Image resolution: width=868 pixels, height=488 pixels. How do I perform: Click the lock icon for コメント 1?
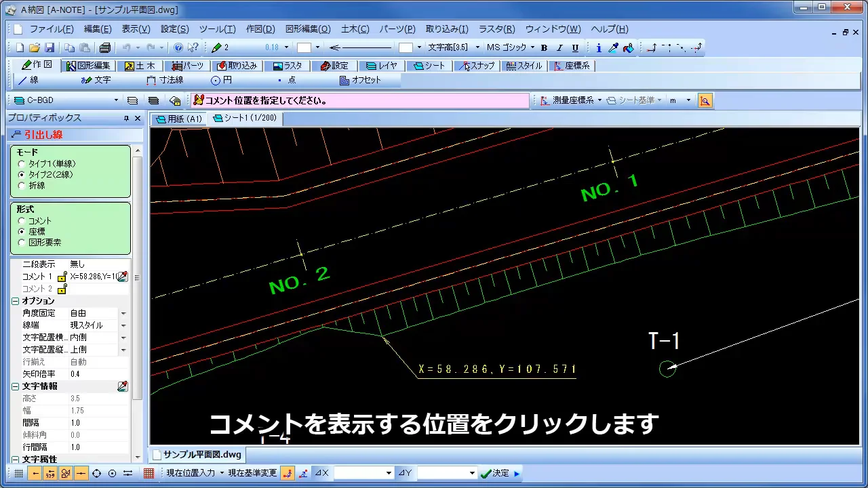click(x=62, y=277)
